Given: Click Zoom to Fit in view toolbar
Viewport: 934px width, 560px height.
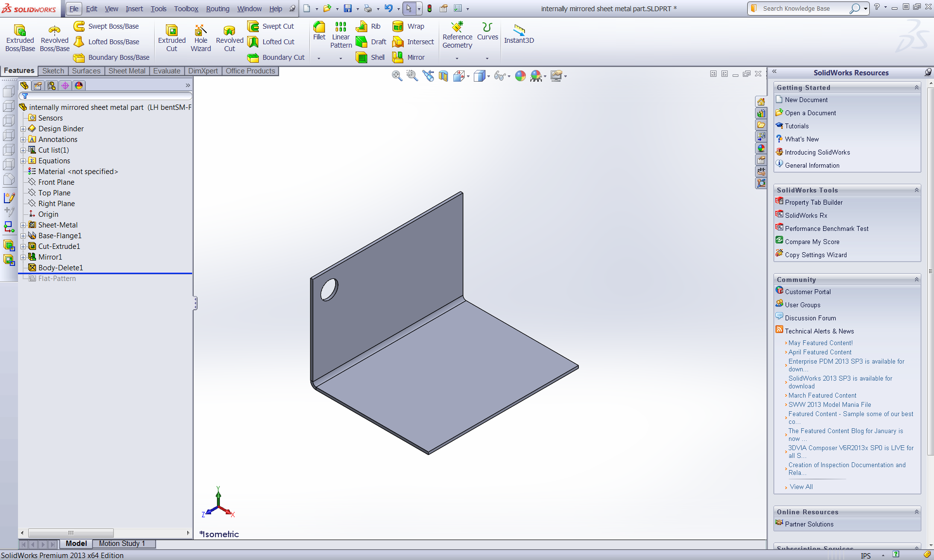Looking at the screenshot, I should [397, 76].
